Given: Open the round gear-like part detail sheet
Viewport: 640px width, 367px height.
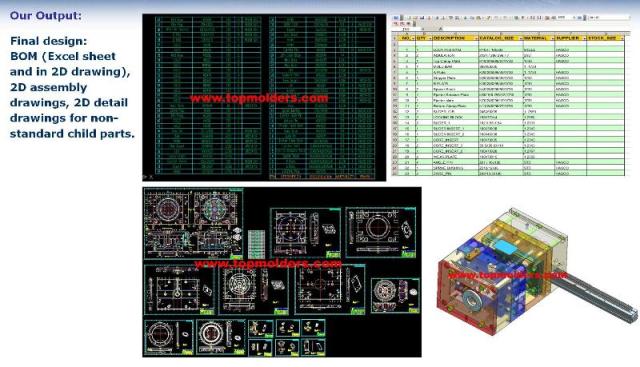Looking at the screenshot, I should tap(395, 296).
